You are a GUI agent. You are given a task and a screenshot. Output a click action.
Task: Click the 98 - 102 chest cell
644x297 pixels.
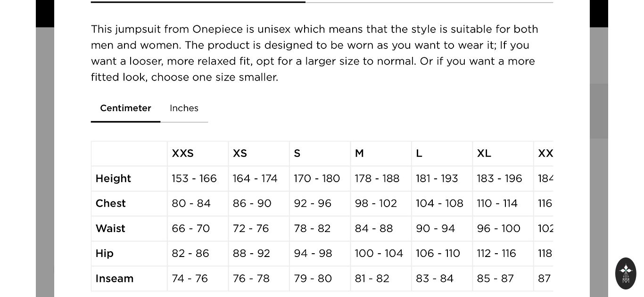(x=376, y=204)
